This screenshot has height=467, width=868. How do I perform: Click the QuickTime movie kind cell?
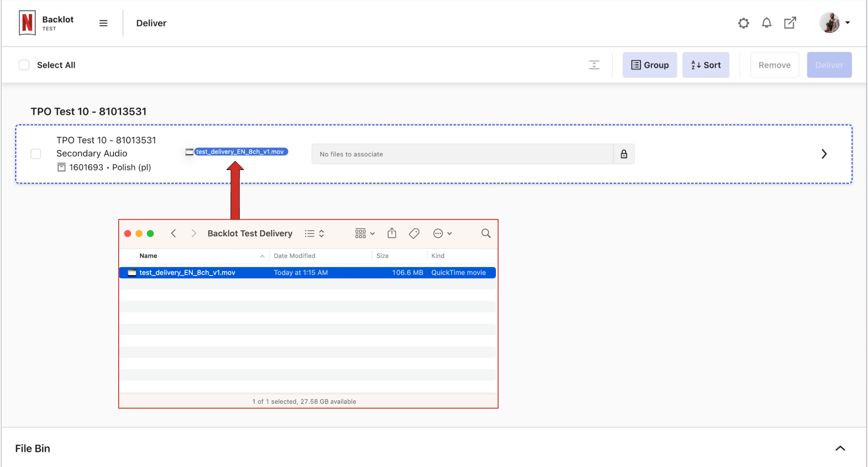pyautogui.click(x=458, y=272)
